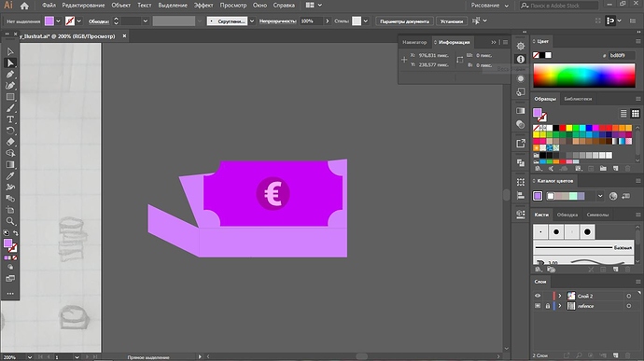Viewport: 644px width, 361px height.
Task: Activate the Zoom tool
Action: click(x=10, y=221)
